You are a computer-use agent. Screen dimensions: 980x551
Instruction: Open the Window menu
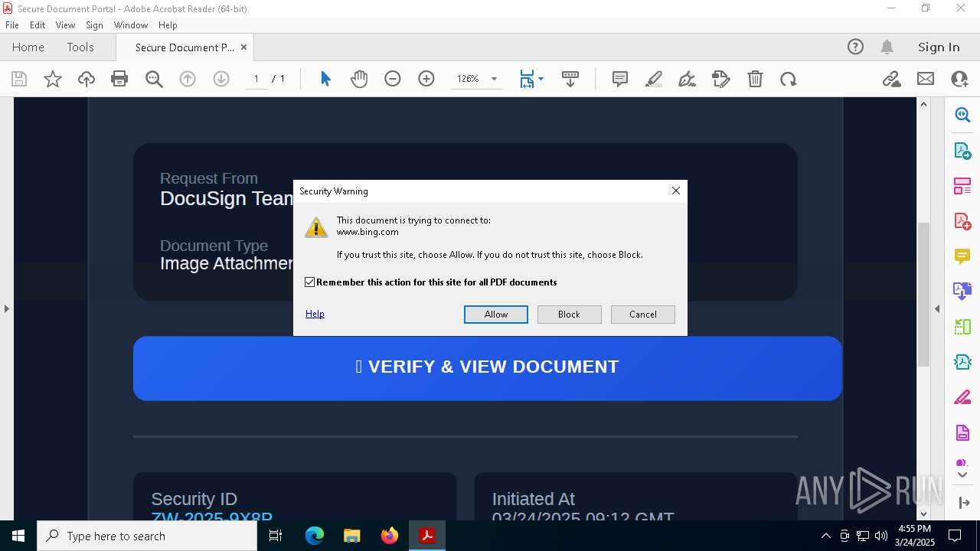click(131, 25)
